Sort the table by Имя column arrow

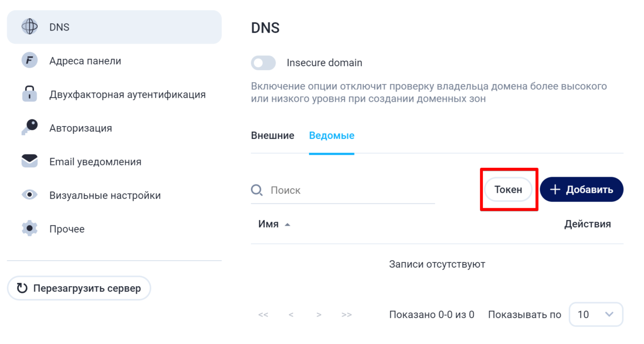tap(287, 225)
